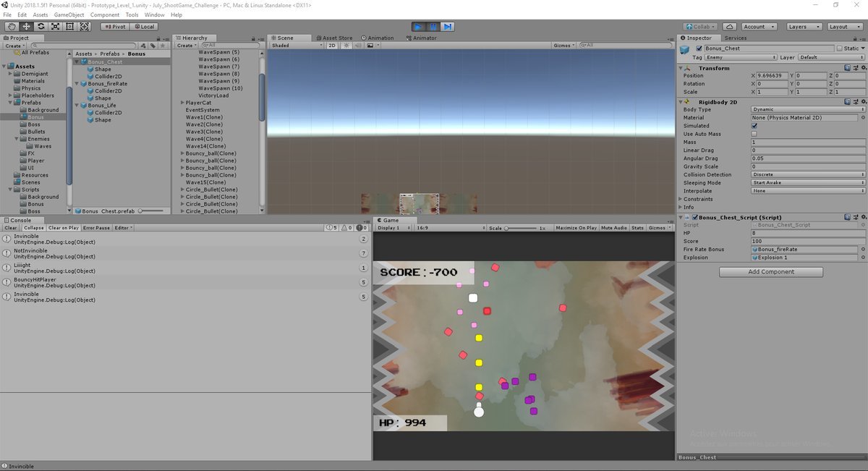Enable the Use Auto Mass checkbox
The image size is (868, 471).
[754, 134]
